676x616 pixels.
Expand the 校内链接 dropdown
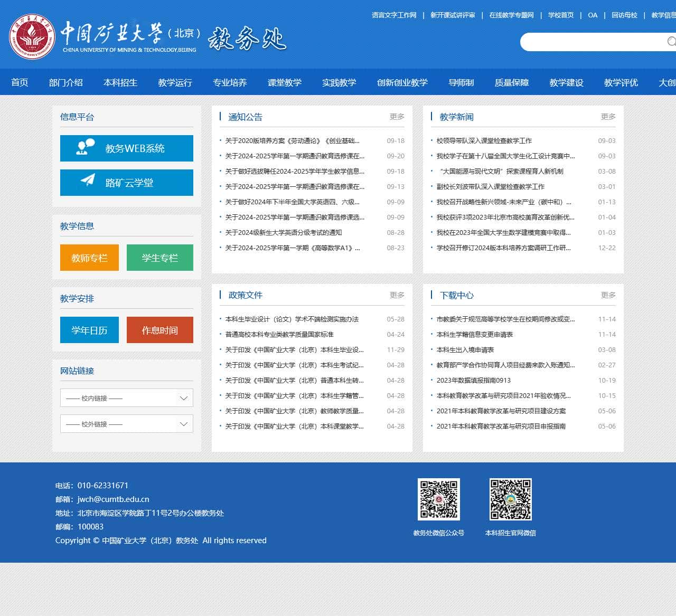[x=127, y=398]
